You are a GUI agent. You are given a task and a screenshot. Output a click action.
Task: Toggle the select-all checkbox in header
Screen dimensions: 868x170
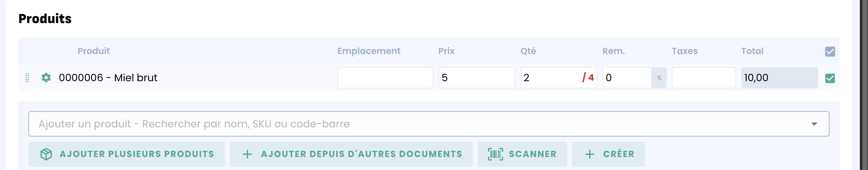tap(830, 51)
